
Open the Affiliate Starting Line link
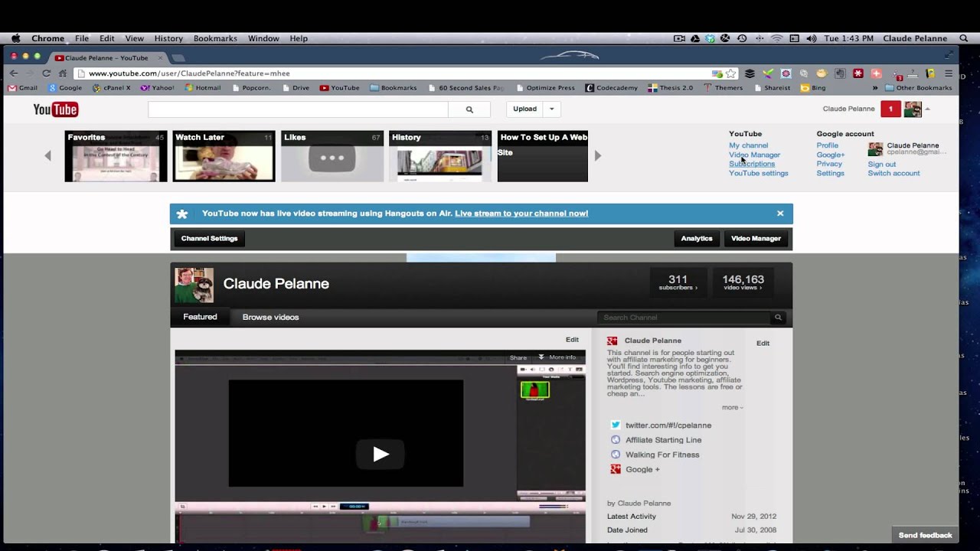coord(663,440)
